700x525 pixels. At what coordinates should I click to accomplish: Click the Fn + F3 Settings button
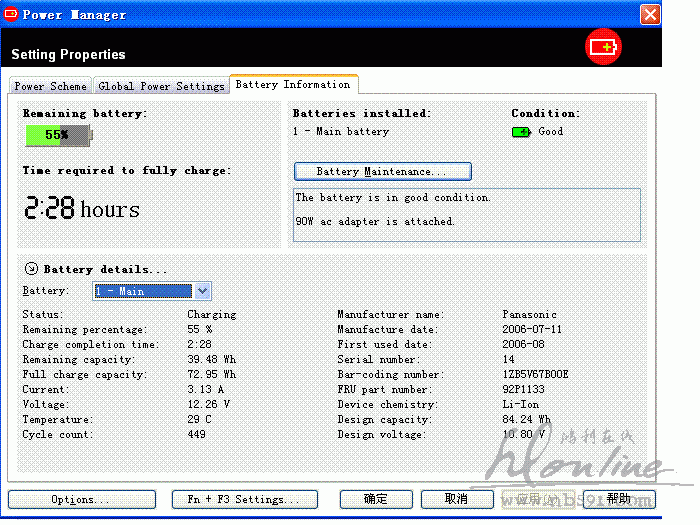(x=243, y=499)
